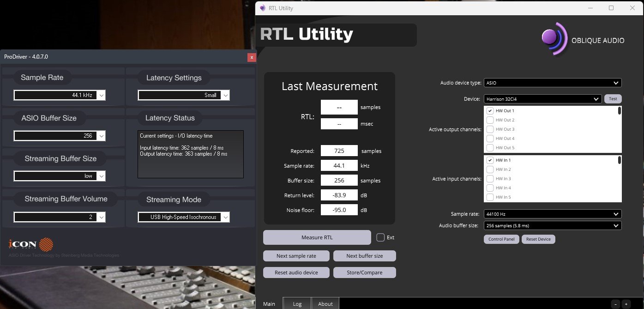
Task: Click the Reset audio device button
Action: 296,273
